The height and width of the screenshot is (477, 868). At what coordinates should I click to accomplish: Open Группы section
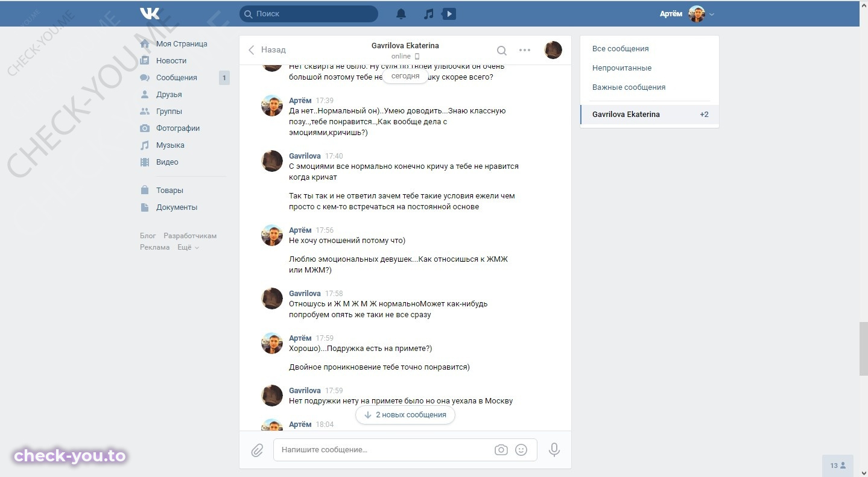(x=169, y=112)
